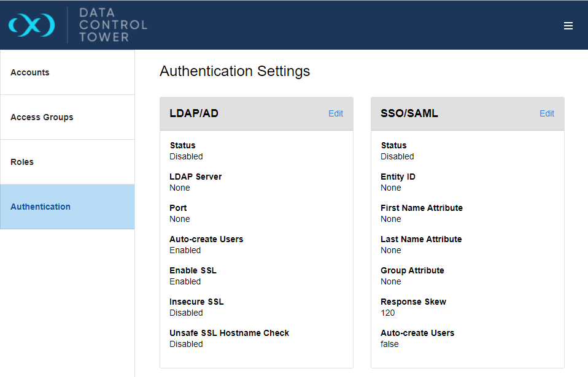588x377 pixels.
Task: Click the Delphix logo icon
Action: (31, 25)
